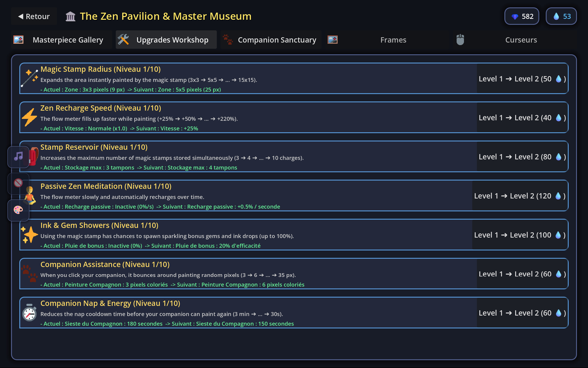Click the text 'Suivant : Recharge passive : +0.5% / seconde'
This screenshot has width=588, height=368.
(x=221, y=207)
